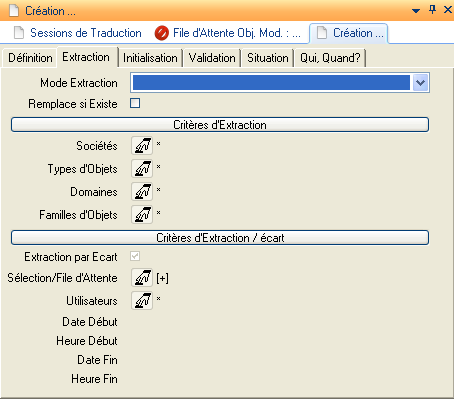Close the Création panel
The image size is (454, 399).
pos(448,10)
